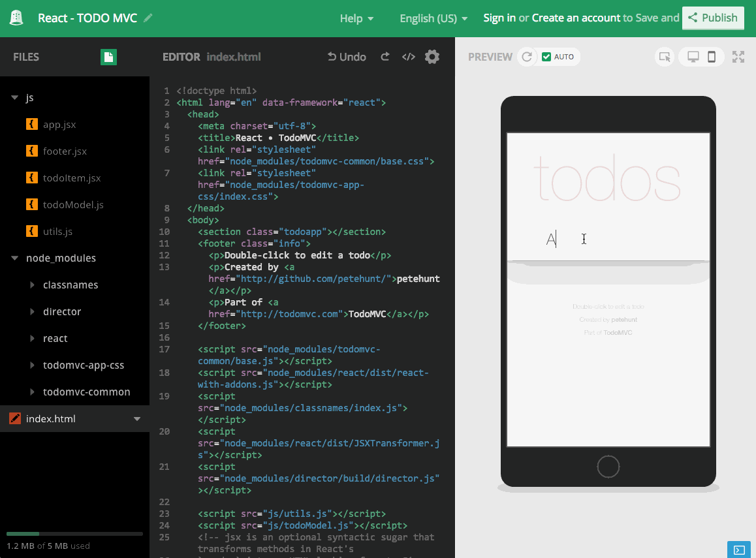Viewport: 756px width, 558px height.
Task: Click the new file icon in Files panel
Action: tap(108, 57)
